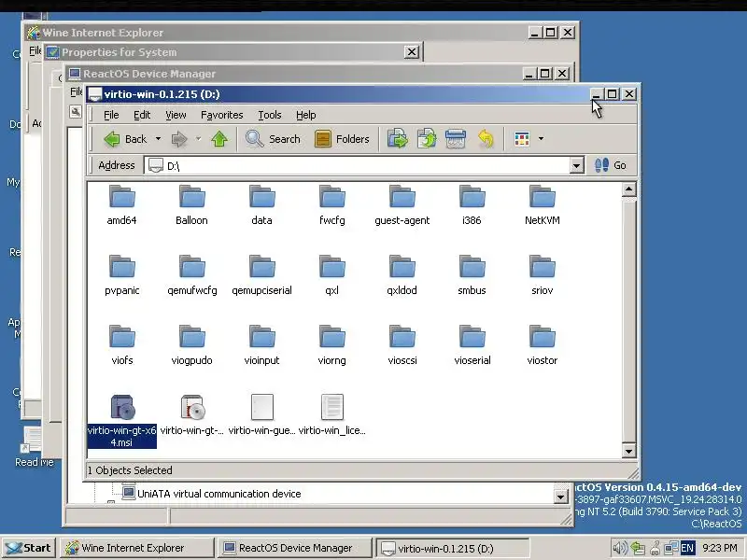The image size is (747, 560).
Task: Select the viostor folder
Action: 543,344
